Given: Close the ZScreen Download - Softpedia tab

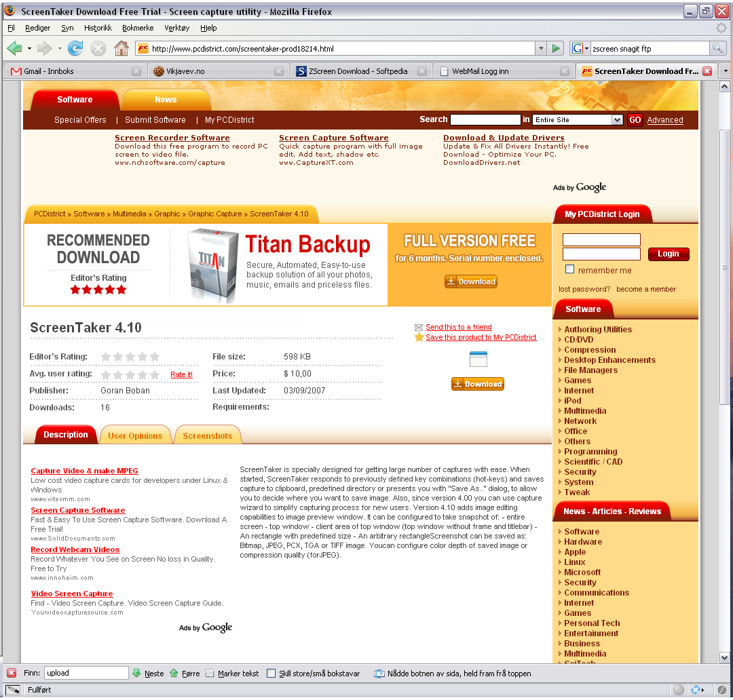Looking at the screenshot, I should click(421, 71).
